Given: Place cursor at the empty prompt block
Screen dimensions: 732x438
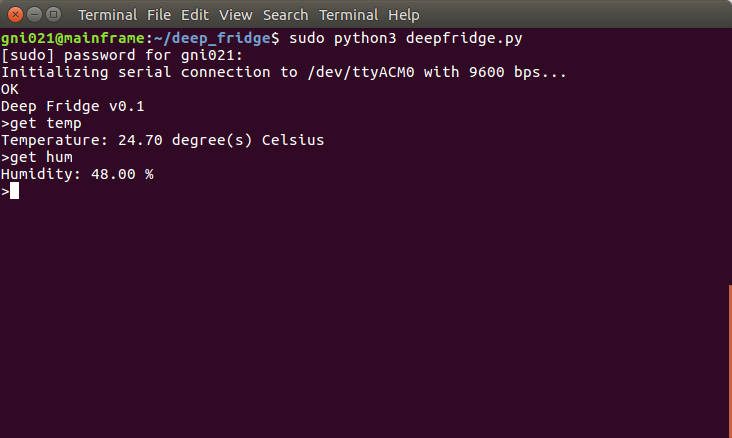Looking at the screenshot, I should (x=14, y=191).
